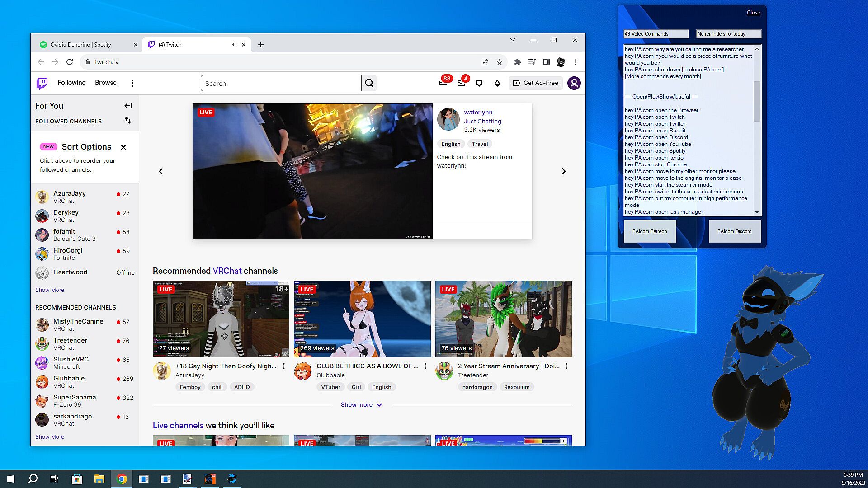Click the Twitch logo home icon

tap(42, 83)
